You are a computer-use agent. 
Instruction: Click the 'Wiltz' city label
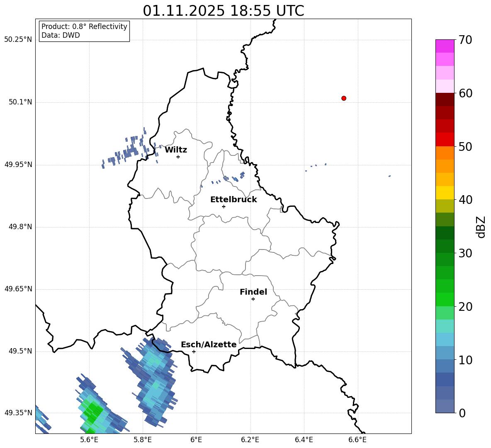(176, 150)
